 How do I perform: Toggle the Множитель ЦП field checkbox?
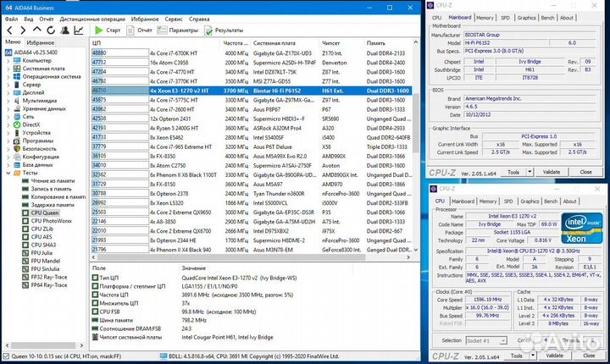[95, 303]
